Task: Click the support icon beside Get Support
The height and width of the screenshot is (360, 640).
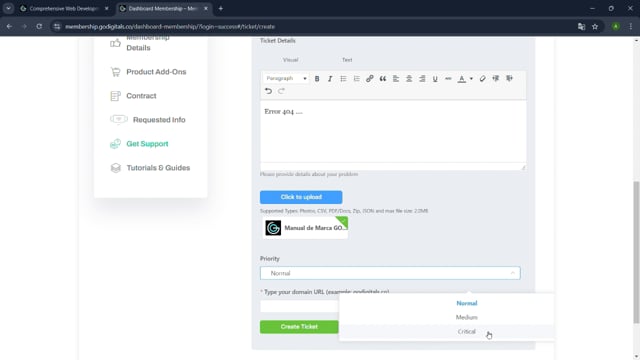Action: click(x=116, y=144)
